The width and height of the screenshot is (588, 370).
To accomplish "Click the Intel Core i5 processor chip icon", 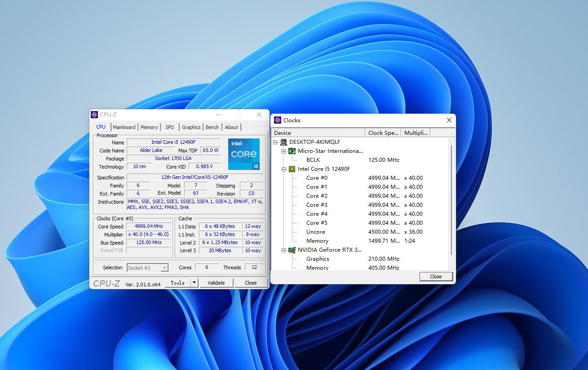I will coord(292,169).
